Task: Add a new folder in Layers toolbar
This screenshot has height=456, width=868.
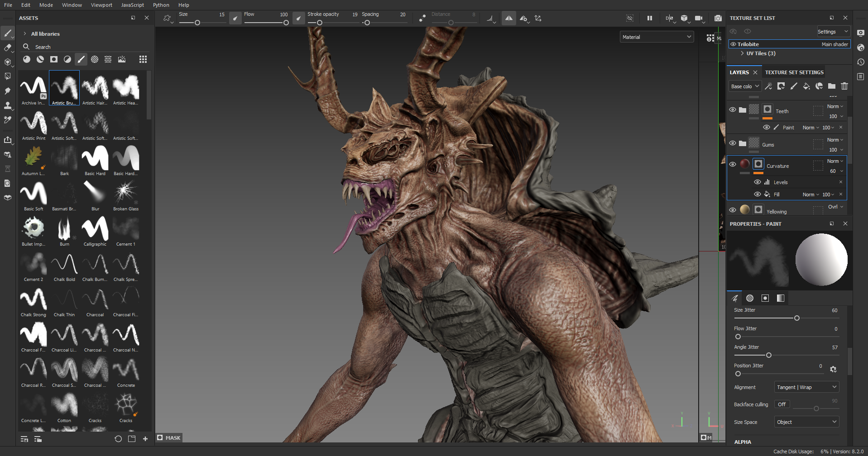Action: [832, 86]
